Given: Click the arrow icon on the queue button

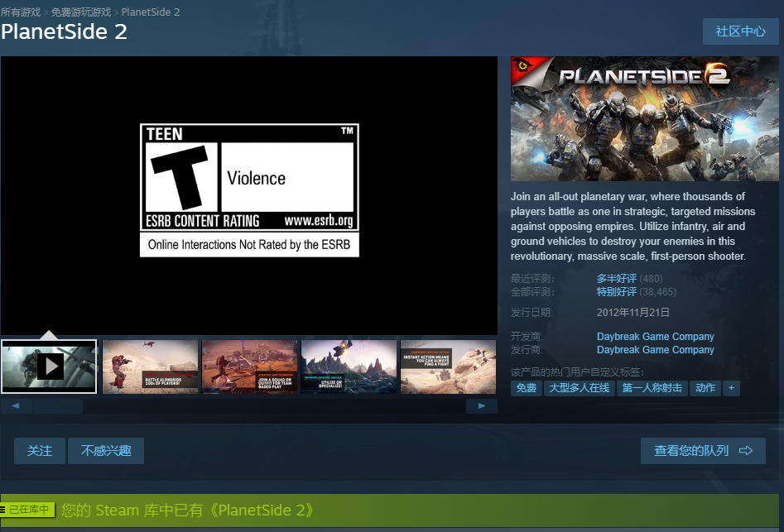Looking at the screenshot, I should pos(745,451).
